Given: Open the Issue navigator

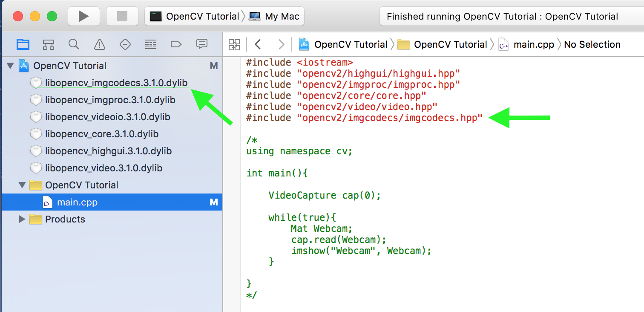Looking at the screenshot, I should pos(99,44).
